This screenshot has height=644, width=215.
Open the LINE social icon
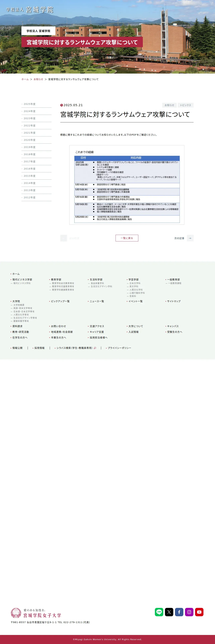(x=159, y=612)
